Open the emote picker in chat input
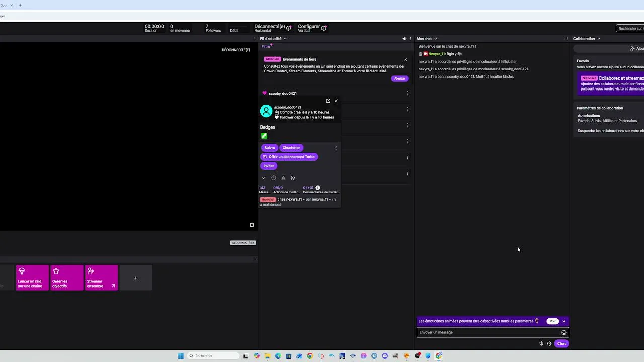 [564, 332]
